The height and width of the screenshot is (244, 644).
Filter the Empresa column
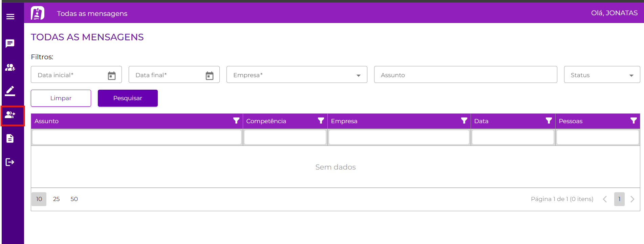(464, 120)
